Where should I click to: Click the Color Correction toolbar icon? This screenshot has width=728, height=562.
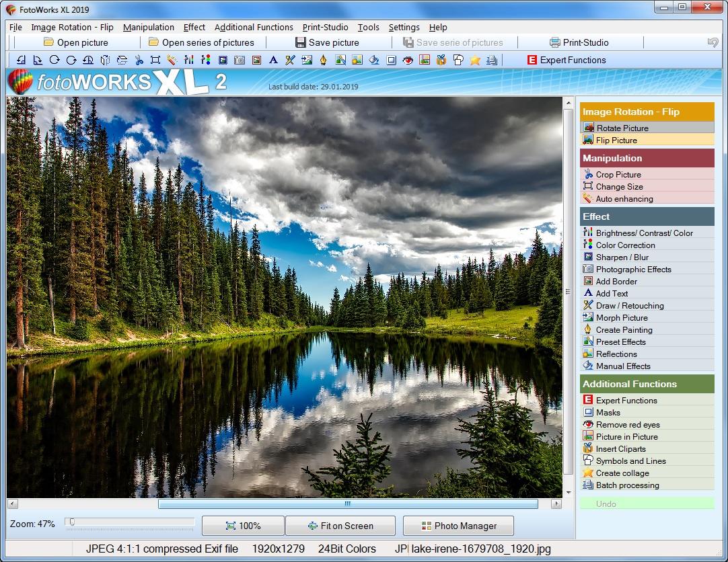pos(206,60)
